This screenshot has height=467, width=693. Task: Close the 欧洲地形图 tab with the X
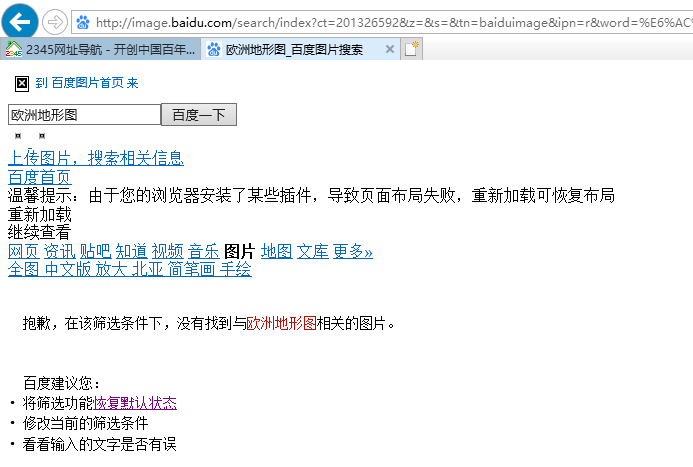pyautogui.click(x=390, y=49)
